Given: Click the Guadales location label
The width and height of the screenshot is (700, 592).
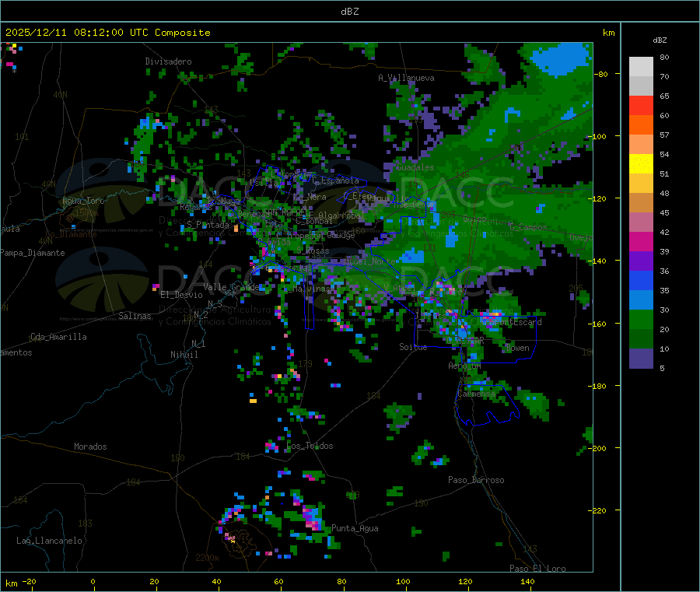Looking at the screenshot, I should coord(415,167).
